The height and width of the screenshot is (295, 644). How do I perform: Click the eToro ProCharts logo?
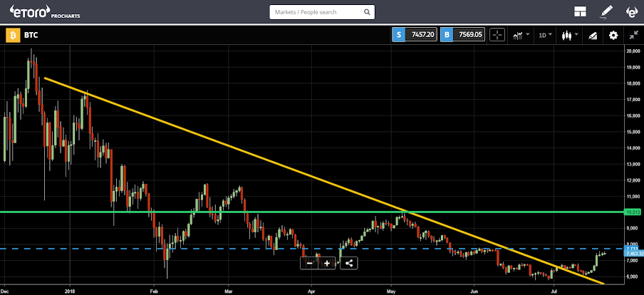44,12
